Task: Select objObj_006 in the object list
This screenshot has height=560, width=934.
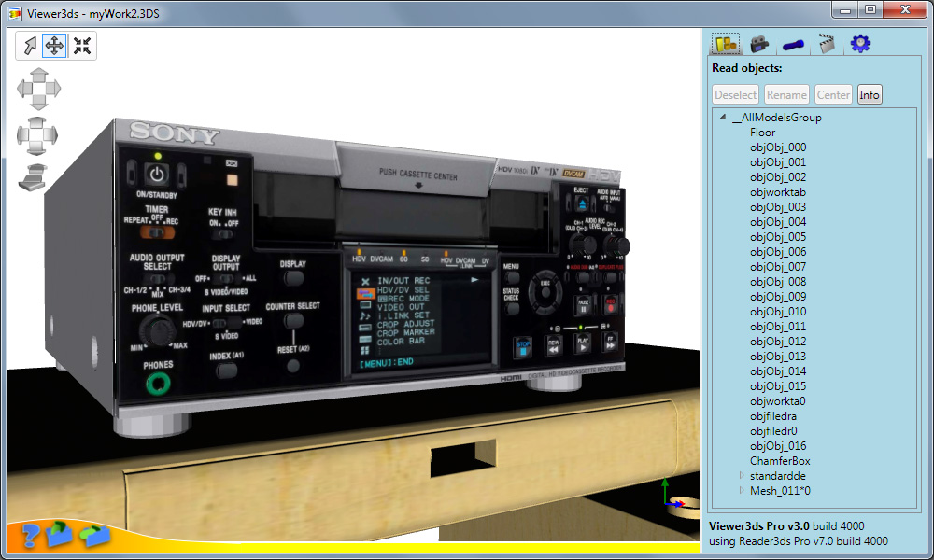Action: click(x=778, y=251)
